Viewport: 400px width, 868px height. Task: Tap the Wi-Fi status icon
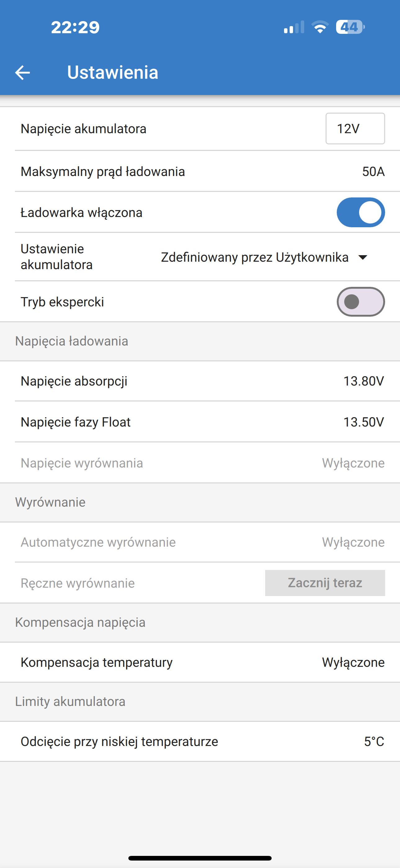pyautogui.click(x=320, y=27)
